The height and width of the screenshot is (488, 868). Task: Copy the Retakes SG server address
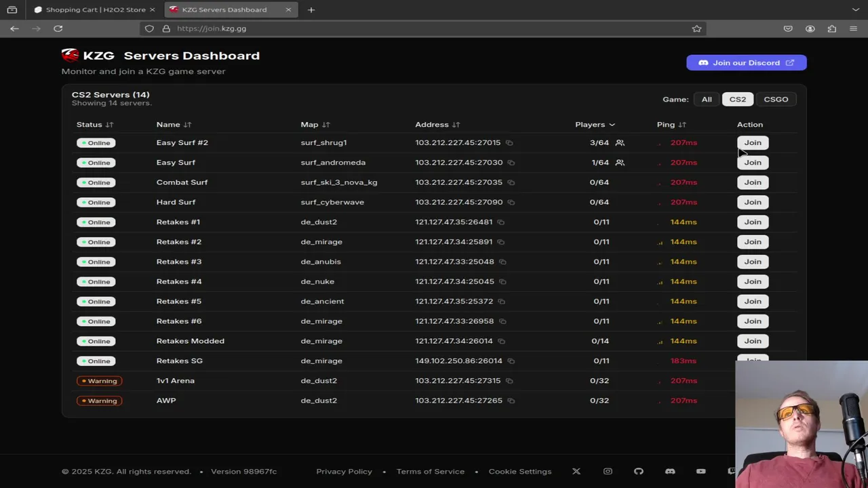pos(511,361)
